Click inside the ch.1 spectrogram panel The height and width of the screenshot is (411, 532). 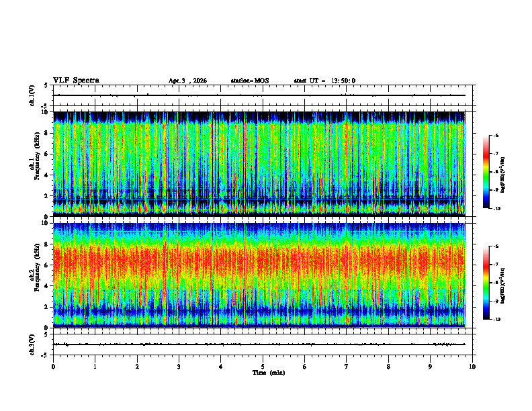pos(259,164)
